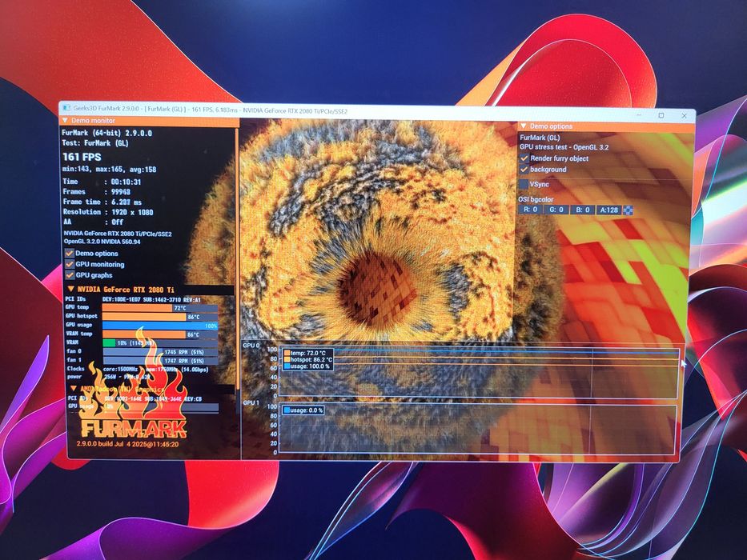Click the fan 0 1745 RPM bar
This screenshot has width=747, height=560.
point(161,352)
